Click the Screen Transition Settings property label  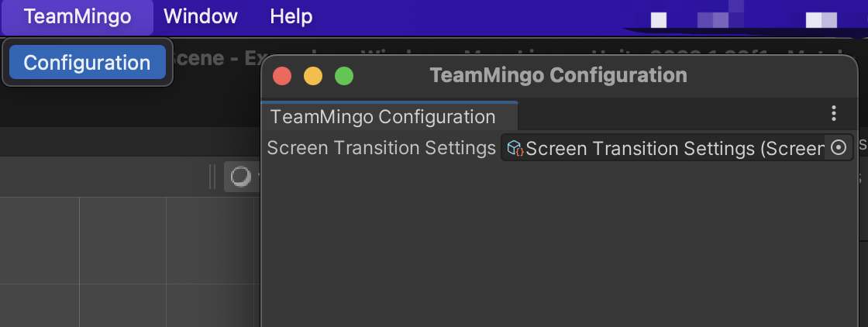pyautogui.click(x=381, y=148)
